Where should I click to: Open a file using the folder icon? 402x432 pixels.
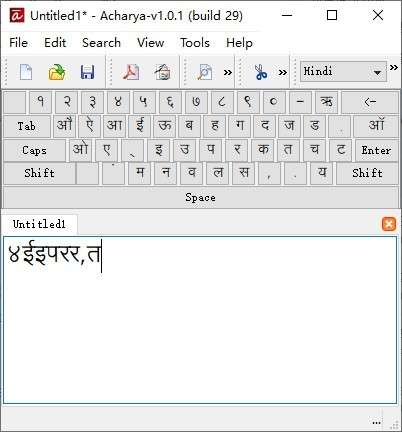point(57,72)
